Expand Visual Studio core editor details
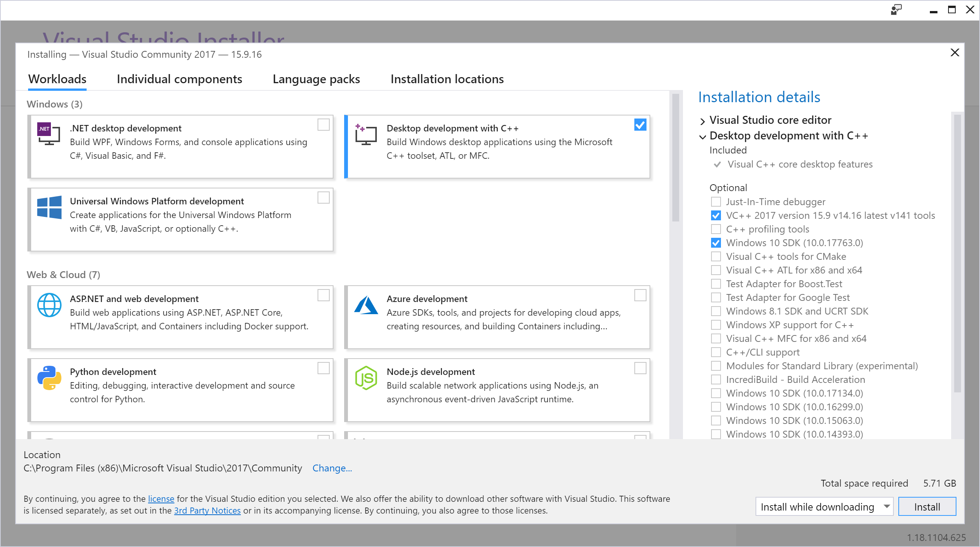Viewport: 980px width, 547px height. click(702, 121)
